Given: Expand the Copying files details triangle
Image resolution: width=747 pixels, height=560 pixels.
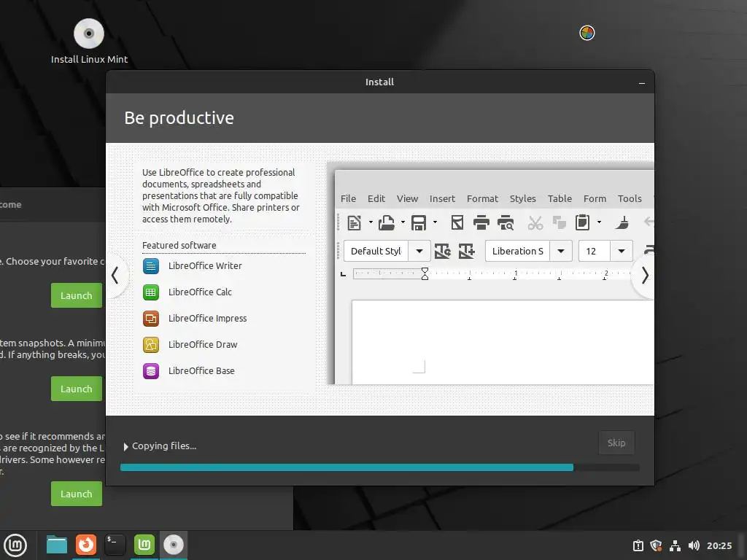Looking at the screenshot, I should [x=125, y=447].
